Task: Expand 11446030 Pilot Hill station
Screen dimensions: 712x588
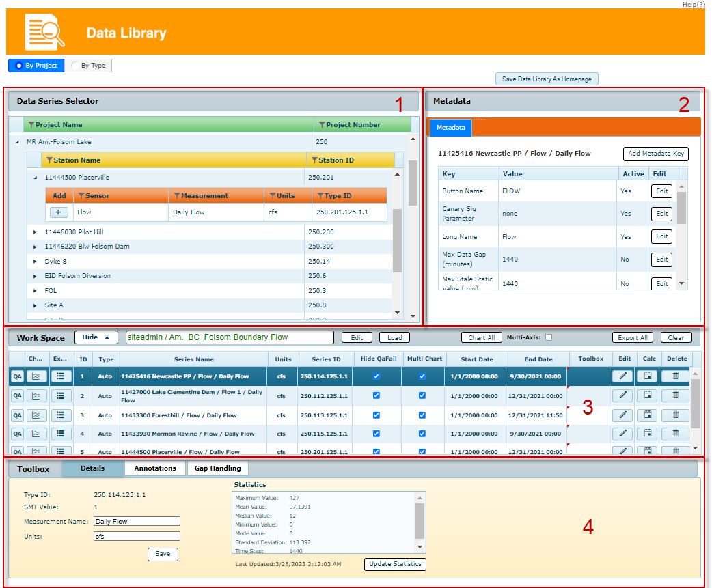Action: (x=35, y=232)
